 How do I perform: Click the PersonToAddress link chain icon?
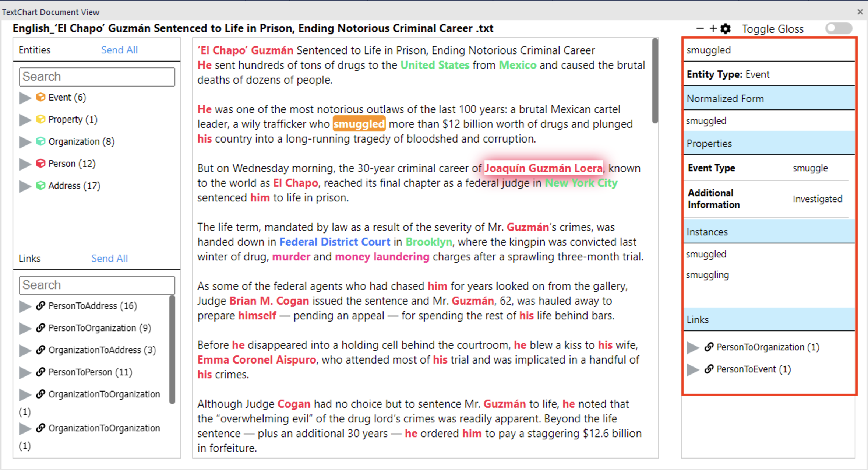tap(40, 306)
